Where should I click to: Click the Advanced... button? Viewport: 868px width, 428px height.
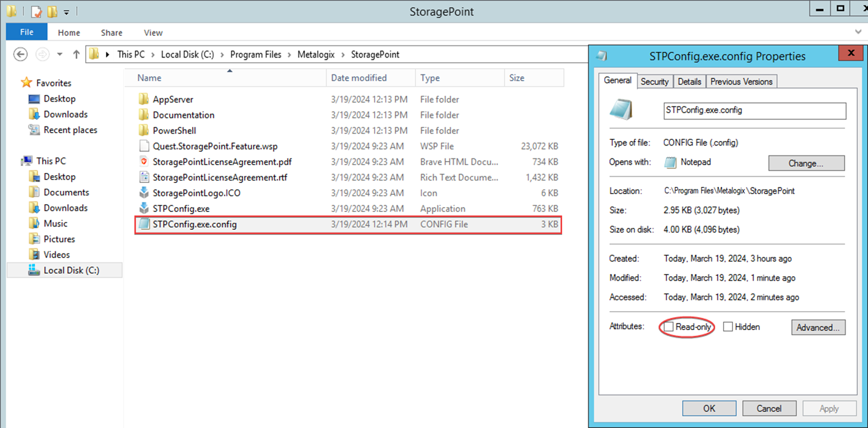(818, 327)
